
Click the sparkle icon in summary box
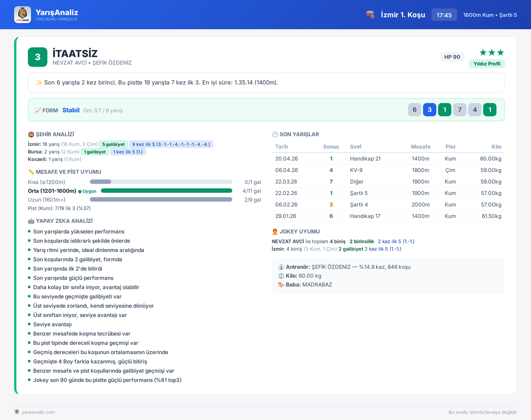pos(39,83)
